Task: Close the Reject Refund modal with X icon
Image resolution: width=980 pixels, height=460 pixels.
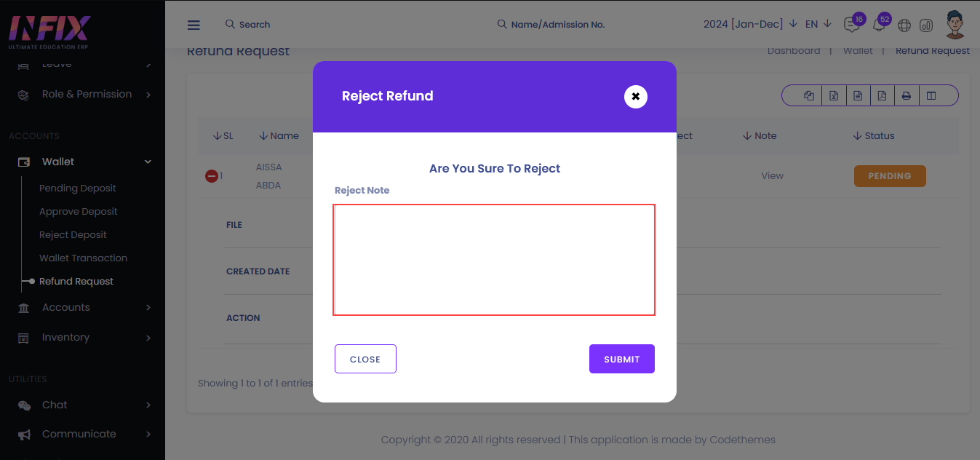Action: 635,96
